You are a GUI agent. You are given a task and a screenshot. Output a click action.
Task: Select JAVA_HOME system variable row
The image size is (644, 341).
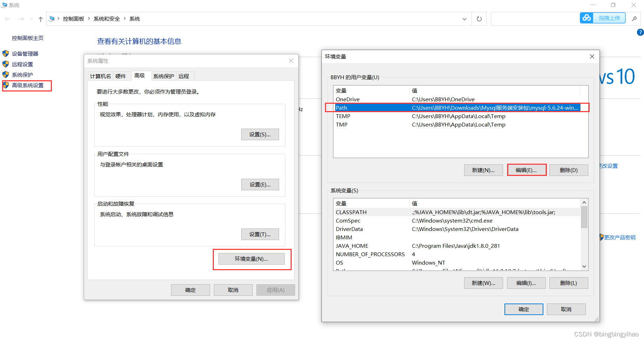point(457,246)
